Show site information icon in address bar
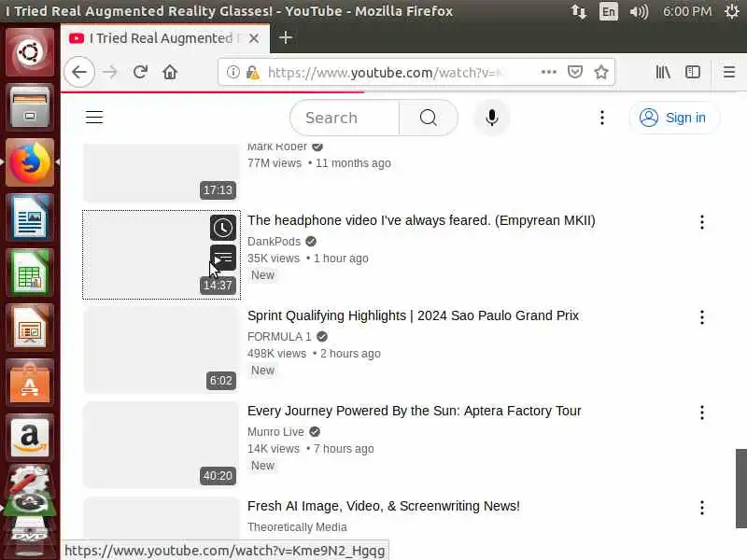Image resolution: width=747 pixels, height=560 pixels. (x=233, y=73)
